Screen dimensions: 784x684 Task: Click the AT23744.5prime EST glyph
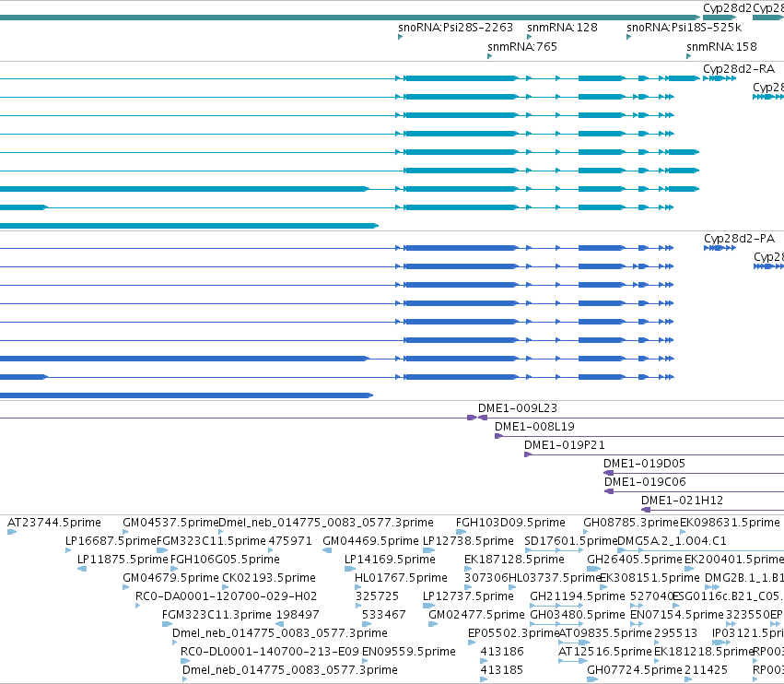pos(12,532)
